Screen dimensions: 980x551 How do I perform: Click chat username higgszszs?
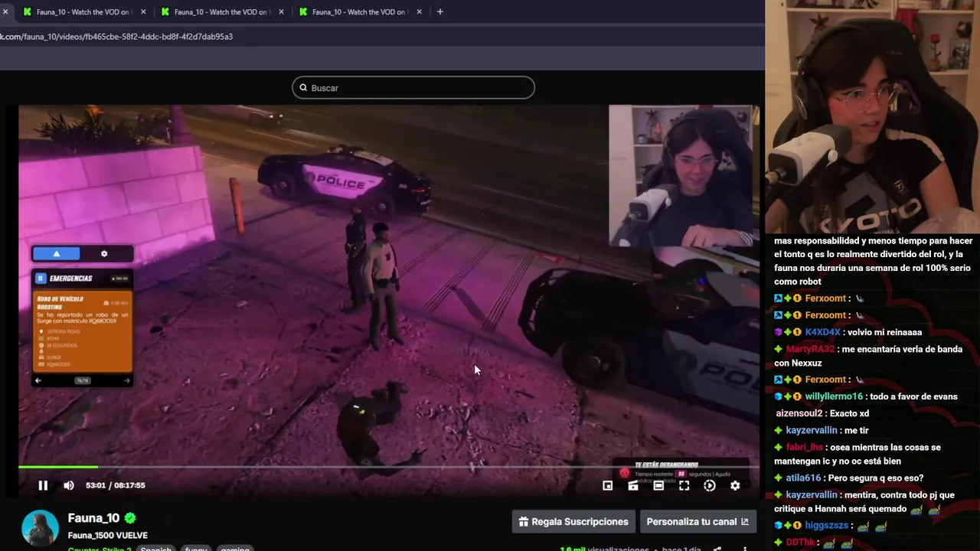[x=826, y=525]
